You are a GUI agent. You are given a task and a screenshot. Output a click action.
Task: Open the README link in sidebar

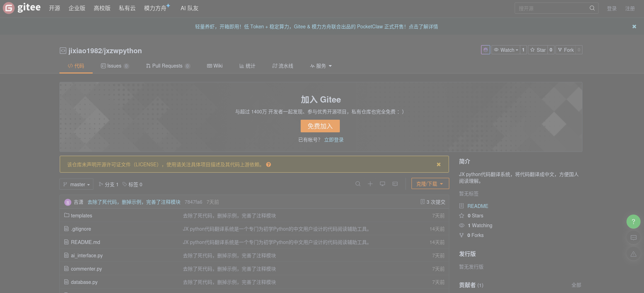pos(478,206)
